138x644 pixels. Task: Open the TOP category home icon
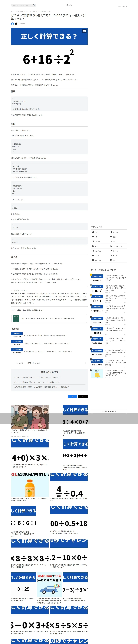(x=93, y=232)
